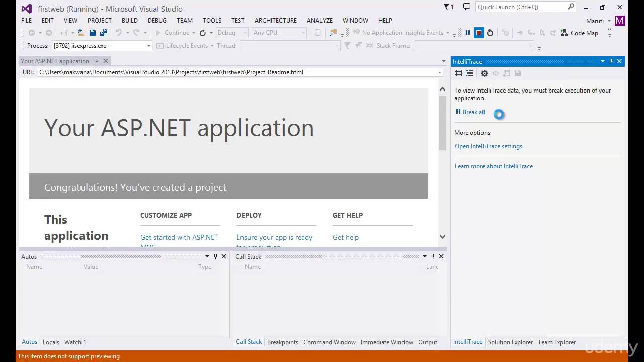The height and width of the screenshot is (362, 644).
Task: Click the Pause (Break All) debug button
Action: (x=468, y=33)
